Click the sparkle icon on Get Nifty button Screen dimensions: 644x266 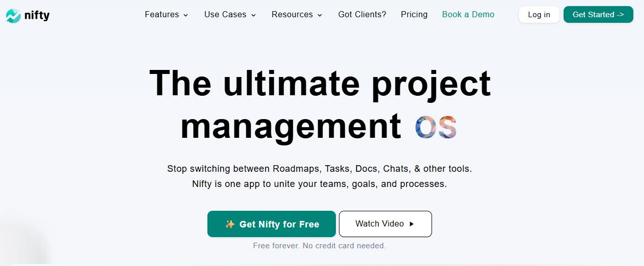tap(230, 224)
